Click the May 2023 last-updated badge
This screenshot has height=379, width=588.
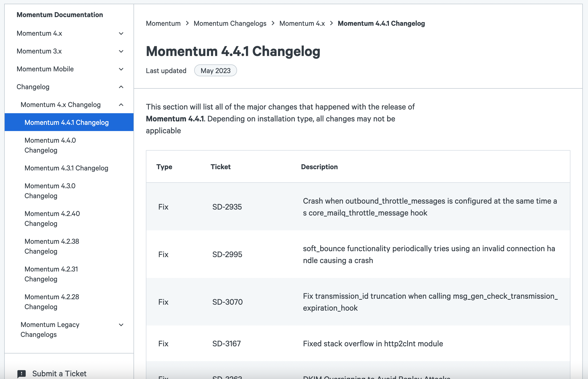pos(215,71)
